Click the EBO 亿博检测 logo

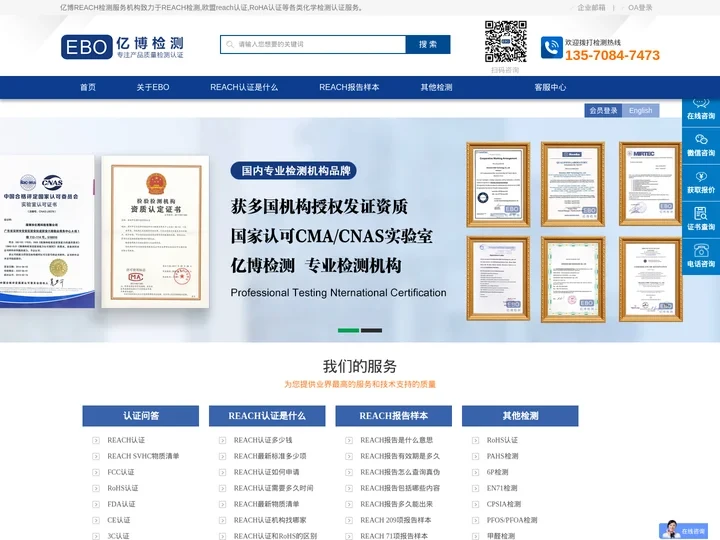[122, 47]
